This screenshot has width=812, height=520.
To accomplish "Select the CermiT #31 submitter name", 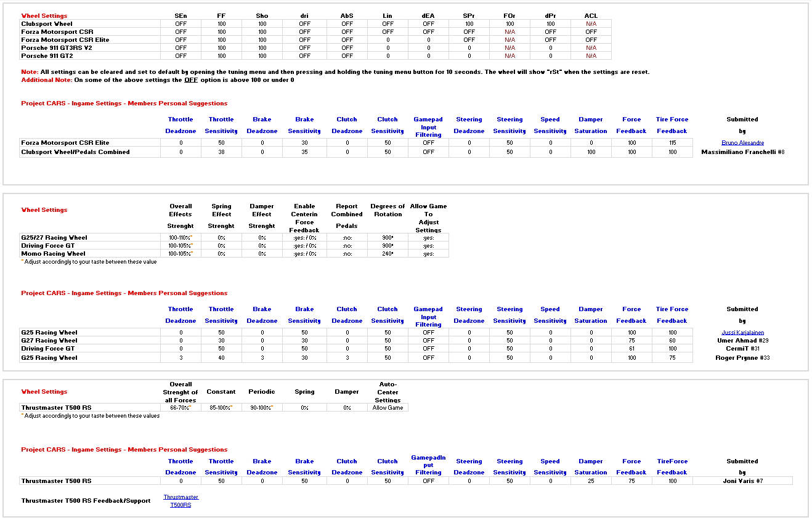I will (x=742, y=349).
